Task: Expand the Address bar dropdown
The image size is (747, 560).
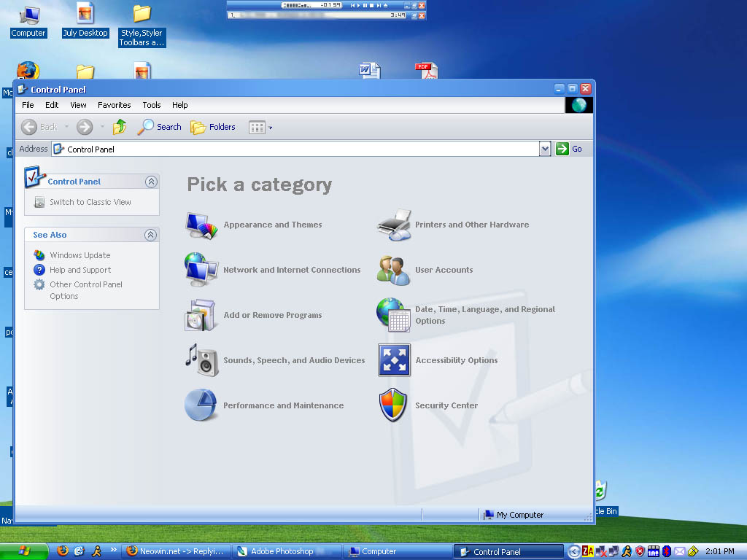Action: coord(544,149)
